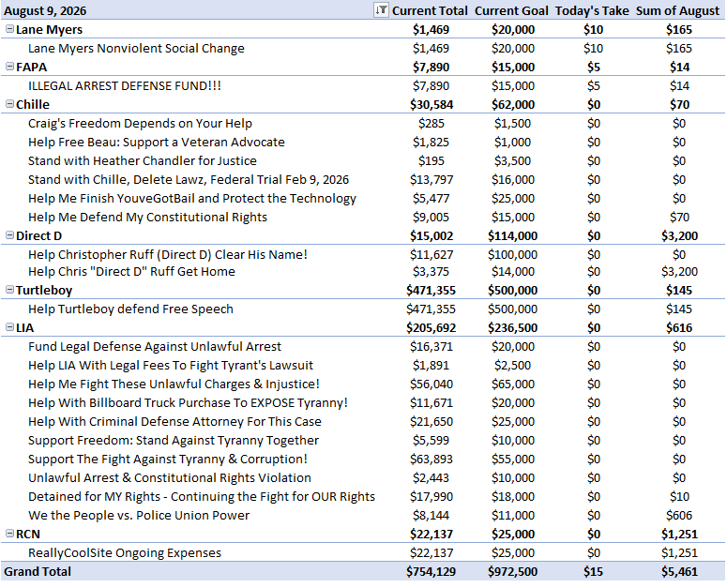Select the Current Goal column header

tap(511, 10)
